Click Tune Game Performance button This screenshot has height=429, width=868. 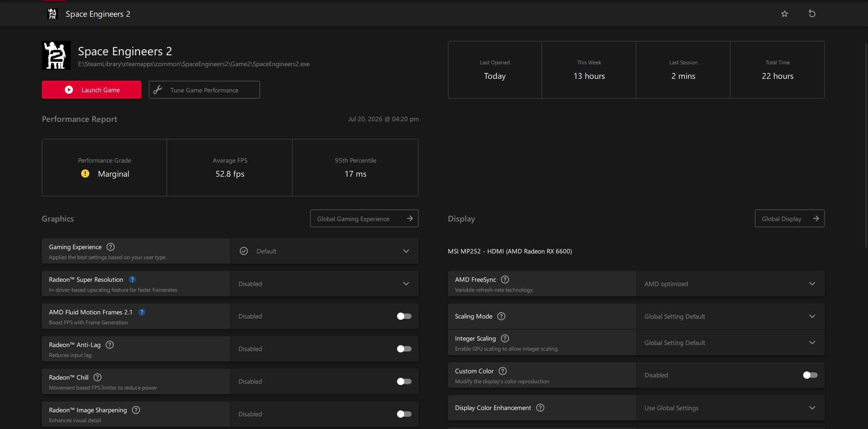point(204,90)
